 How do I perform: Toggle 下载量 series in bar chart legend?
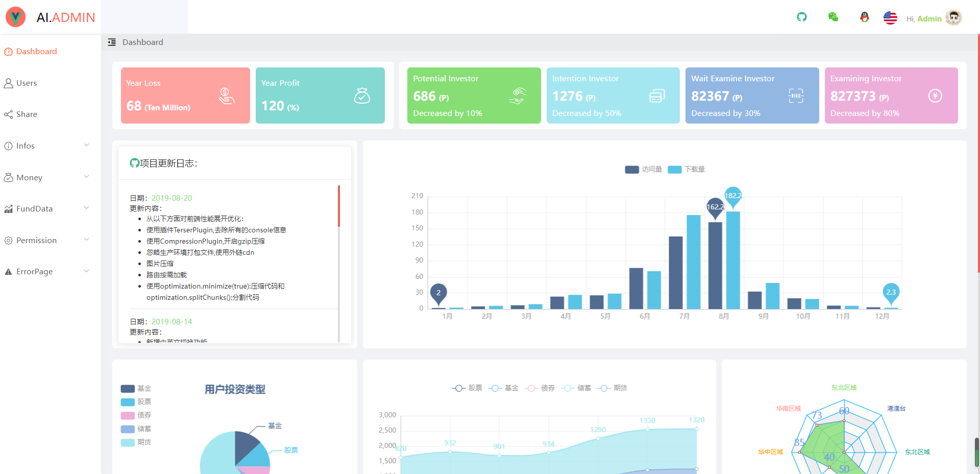687,170
